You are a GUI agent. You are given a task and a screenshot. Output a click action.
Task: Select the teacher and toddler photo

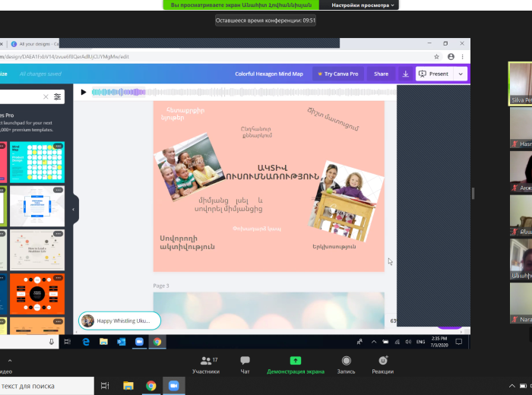[346, 201]
